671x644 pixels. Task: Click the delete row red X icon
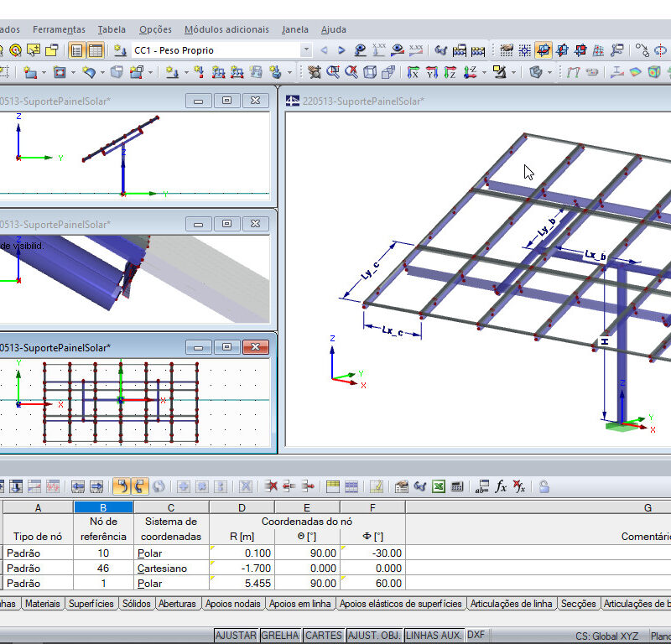271,486
